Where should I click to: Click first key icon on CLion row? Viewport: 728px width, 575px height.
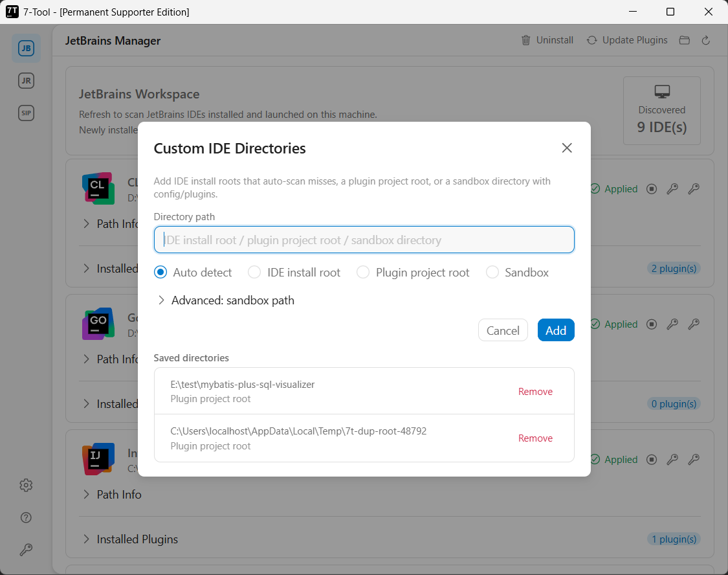click(x=672, y=189)
